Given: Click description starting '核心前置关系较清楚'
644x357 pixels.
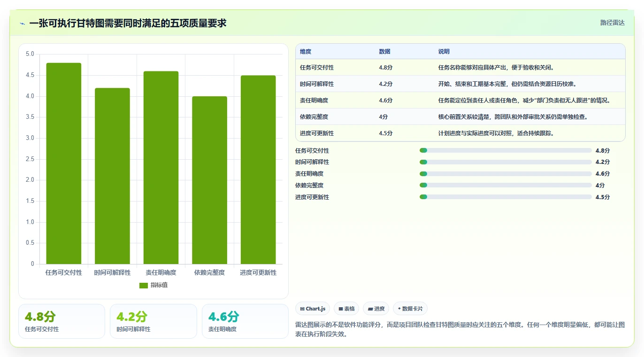Looking at the screenshot, I should click(x=513, y=117).
